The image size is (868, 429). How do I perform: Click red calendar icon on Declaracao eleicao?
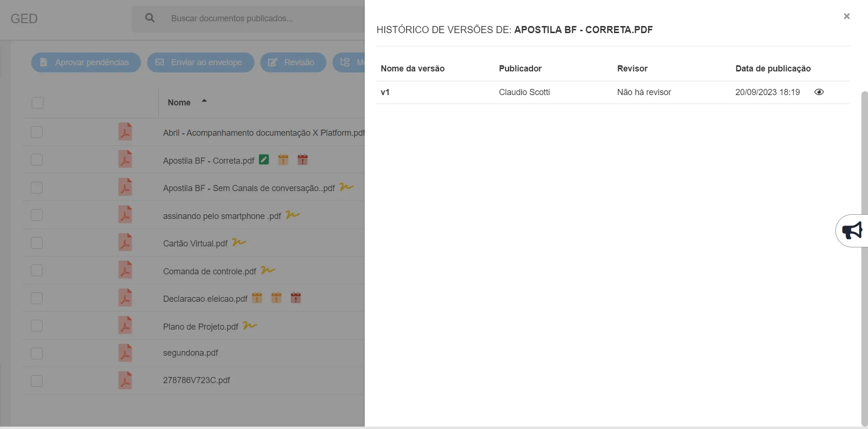point(296,298)
